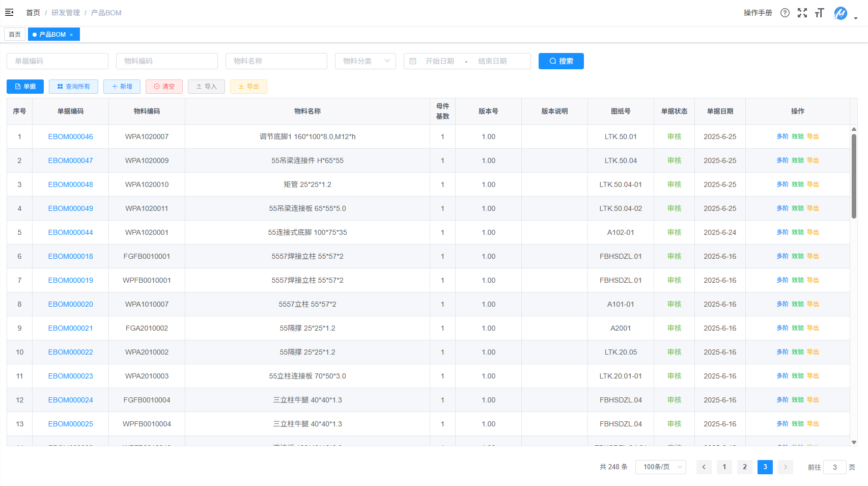Screen dimensions: 868x486
Task: Collapse the sidebar with the hamburger icon
Action: click(9, 12)
